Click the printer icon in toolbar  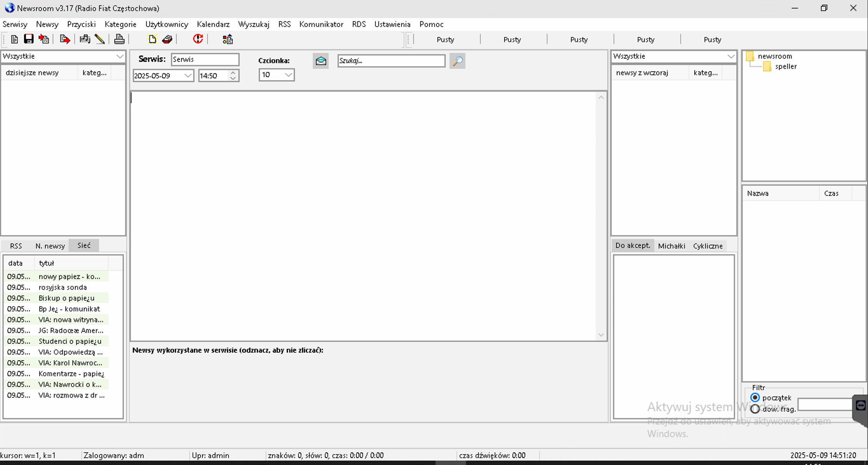click(119, 39)
